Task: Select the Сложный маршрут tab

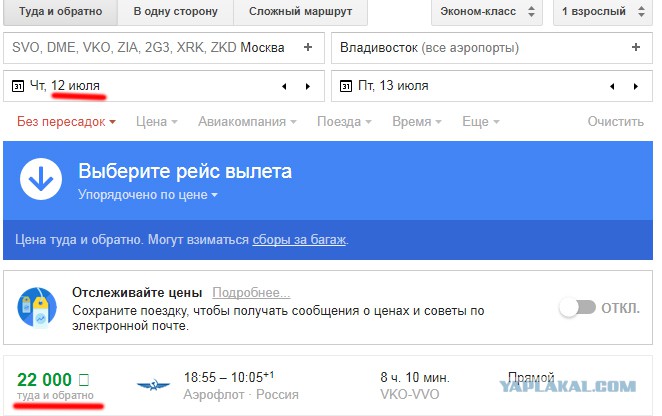Action: [300, 11]
